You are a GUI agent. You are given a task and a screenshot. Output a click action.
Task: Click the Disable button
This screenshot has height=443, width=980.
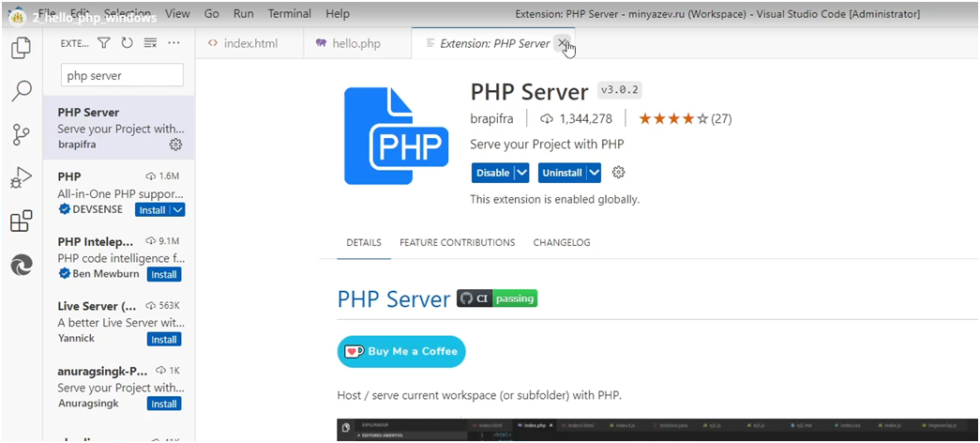[492, 173]
